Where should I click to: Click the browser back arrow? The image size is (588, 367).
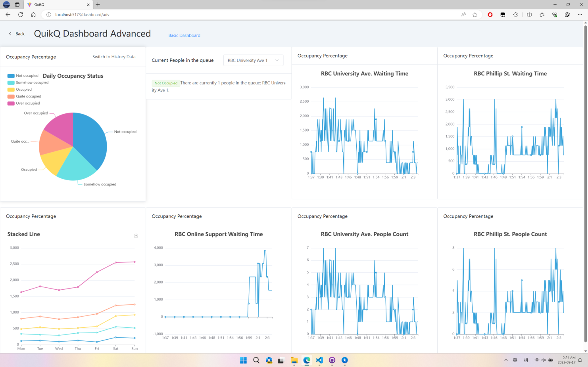pos(8,15)
